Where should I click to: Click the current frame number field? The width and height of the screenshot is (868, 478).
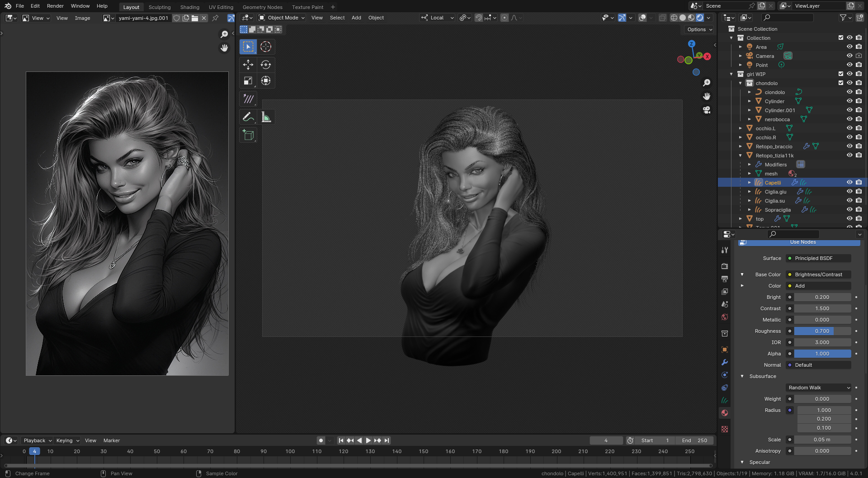606,440
